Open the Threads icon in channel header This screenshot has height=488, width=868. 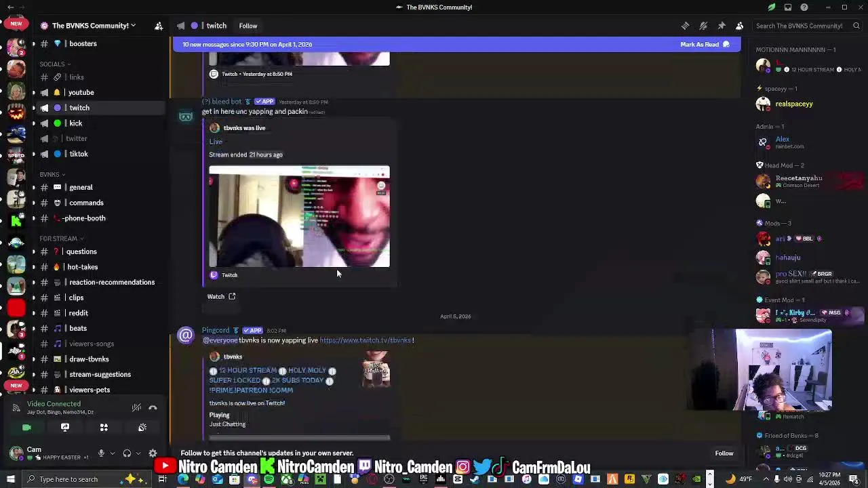coord(686,26)
